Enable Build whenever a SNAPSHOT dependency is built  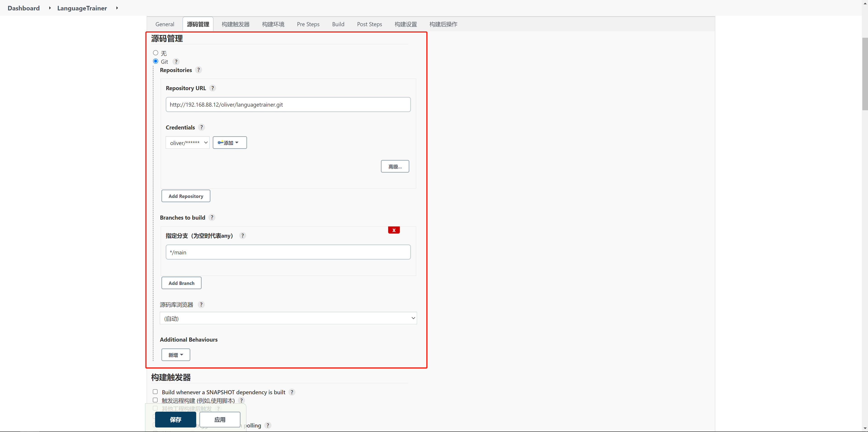pos(155,392)
